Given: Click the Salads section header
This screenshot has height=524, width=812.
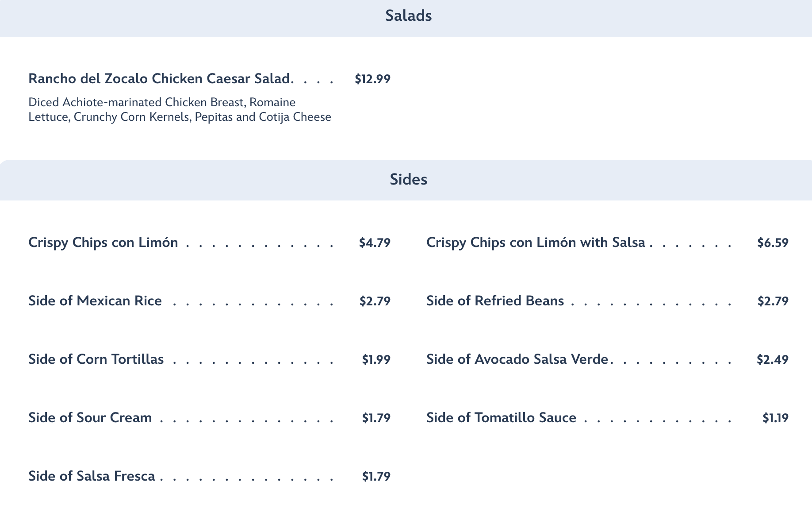Looking at the screenshot, I should pos(408,16).
